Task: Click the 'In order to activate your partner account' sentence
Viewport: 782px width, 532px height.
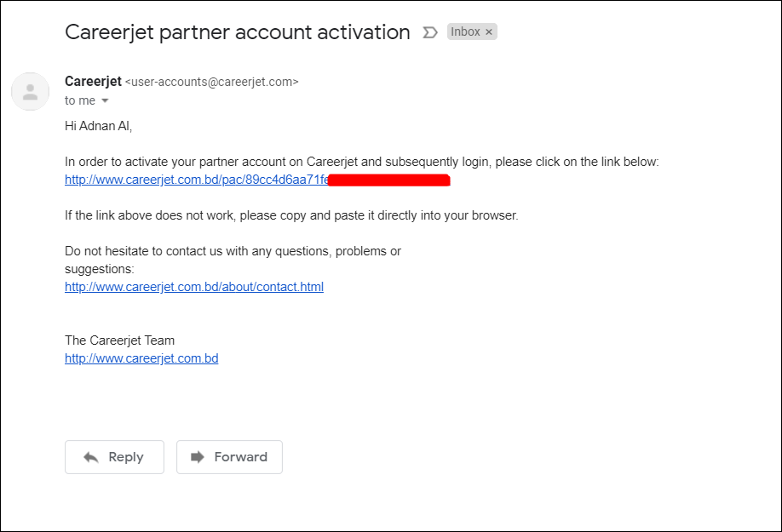Action: coord(361,162)
